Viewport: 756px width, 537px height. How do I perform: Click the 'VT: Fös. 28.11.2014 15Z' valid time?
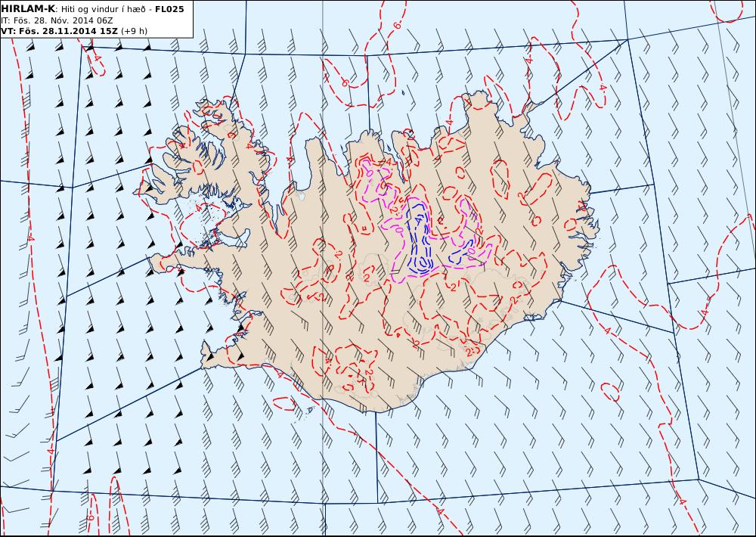59,31
